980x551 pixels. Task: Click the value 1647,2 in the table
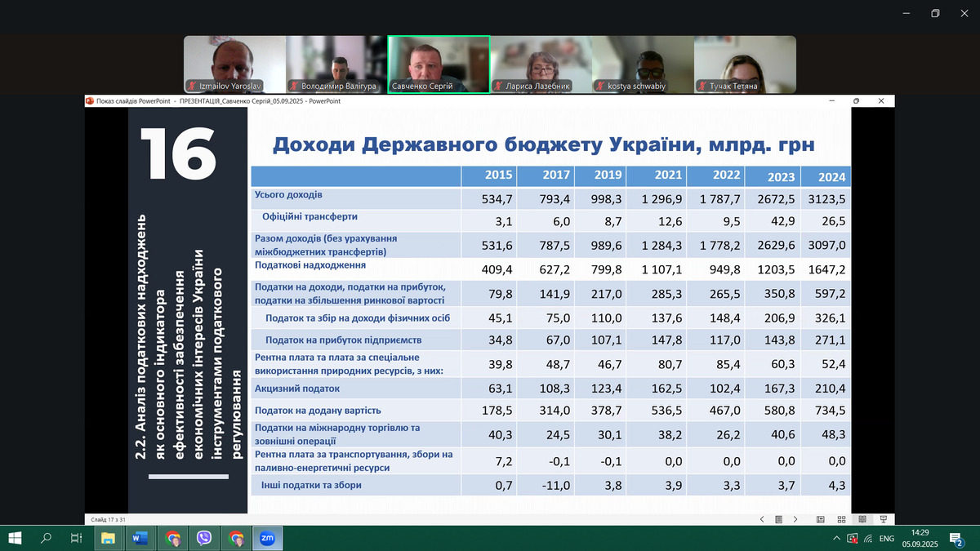(x=826, y=269)
